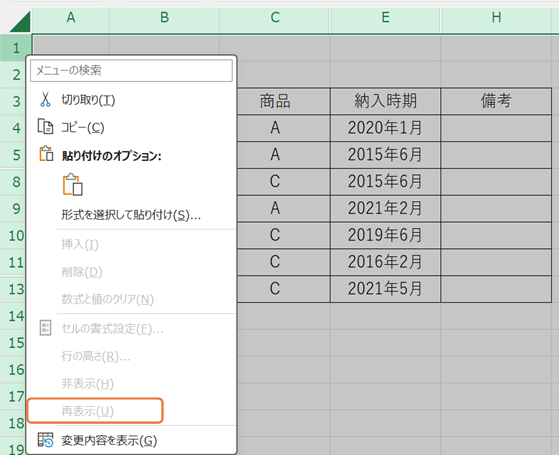Image resolution: width=560 pixels, height=456 pixels.
Task: Click the scissors Cut icon
Action: click(45, 100)
